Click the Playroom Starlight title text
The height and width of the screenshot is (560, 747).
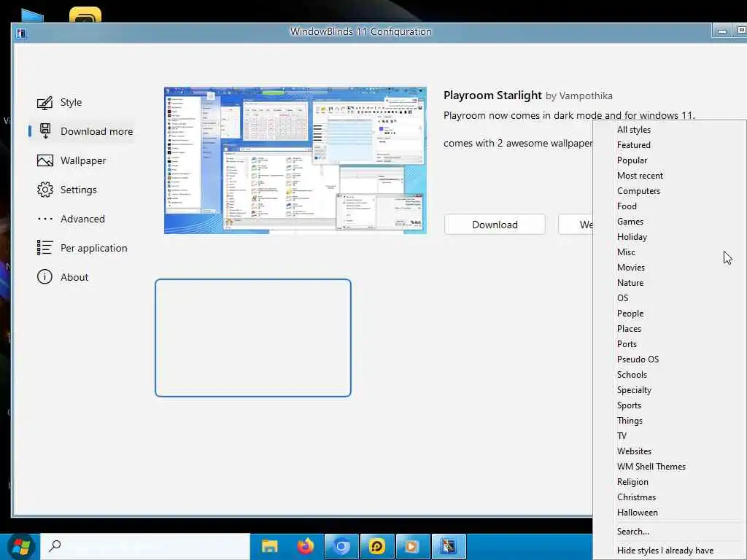(492, 96)
